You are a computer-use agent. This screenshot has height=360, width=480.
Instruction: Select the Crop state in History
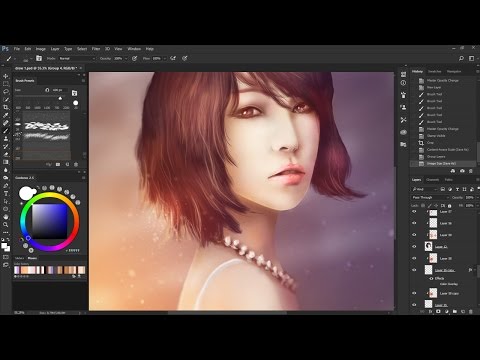[443, 143]
